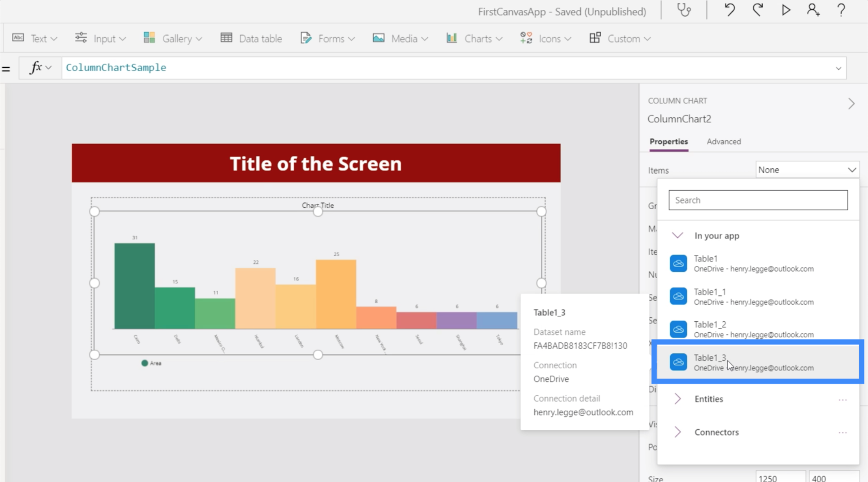The height and width of the screenshot is (482, 868).
Task: Click the green bar labeled 15
Action: coord(175,308)
